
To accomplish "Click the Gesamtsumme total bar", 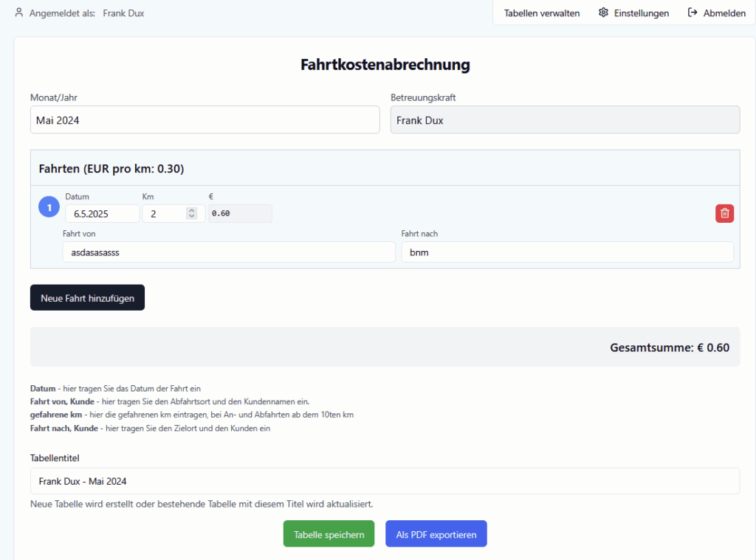I will 385,347.
